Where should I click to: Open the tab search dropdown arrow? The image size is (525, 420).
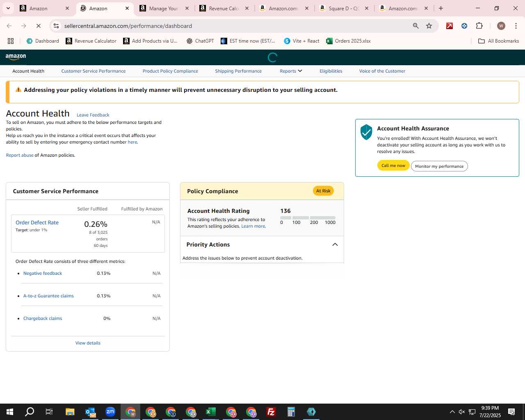[x=8, y=8]
